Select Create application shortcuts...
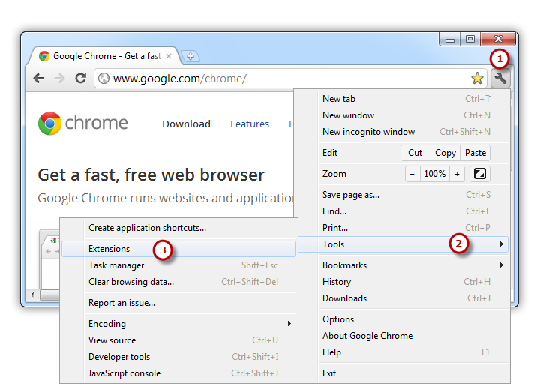This screenshot has height=392, width=540. click(178, 228)
